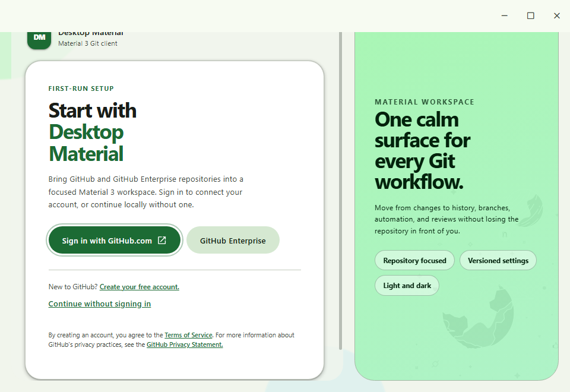Minimize the application window
The height and width of the screenshot is (392, 570).
click(x=505, y=15)
